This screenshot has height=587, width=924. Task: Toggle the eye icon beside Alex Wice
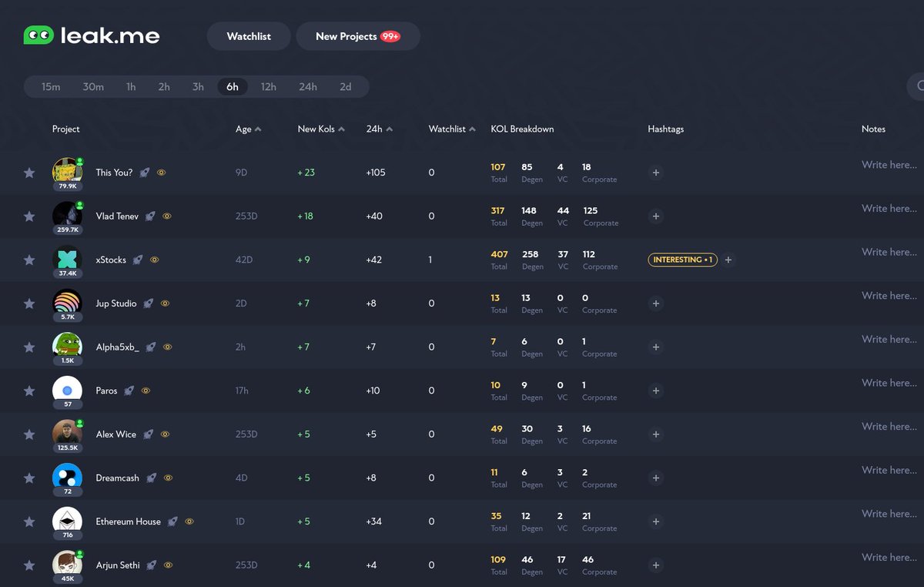[167, 434]
